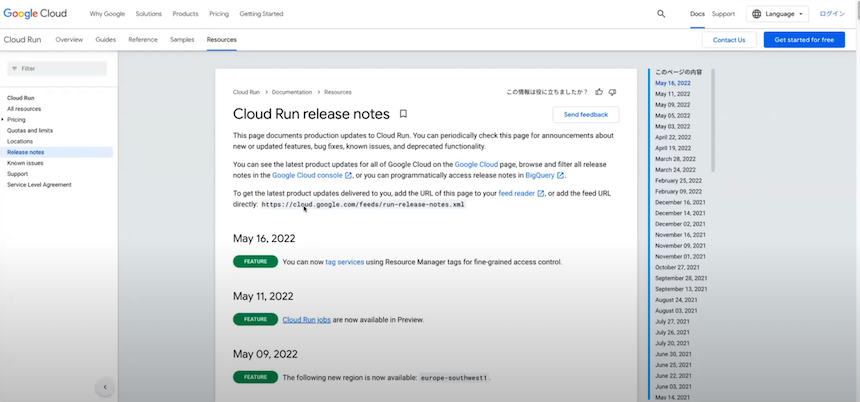Select the Resources tab
The height and width of the screenshot is (402, 860).
click(222, 39)
